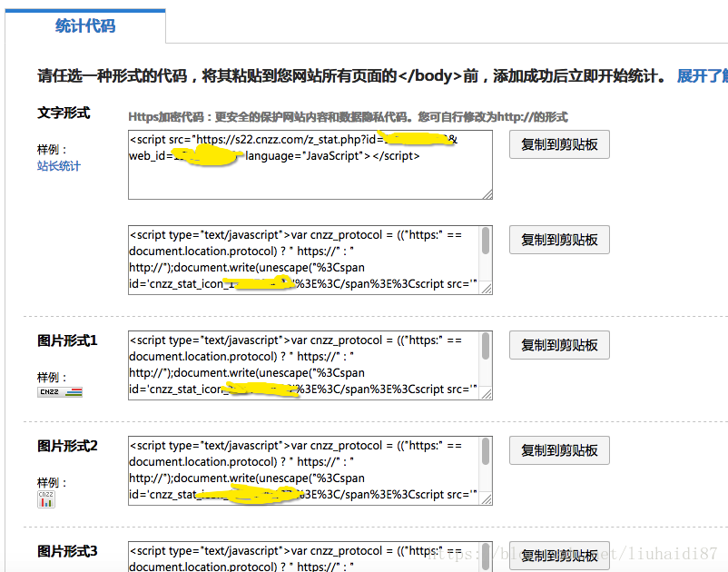This screenshot has height=572, width=728.
Task: Focus the second 文字形式 code textarea
Action: coord(310,260)
